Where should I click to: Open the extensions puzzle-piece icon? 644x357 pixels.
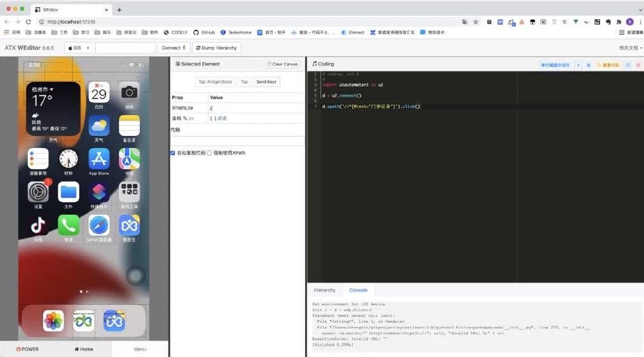[619, 22]
